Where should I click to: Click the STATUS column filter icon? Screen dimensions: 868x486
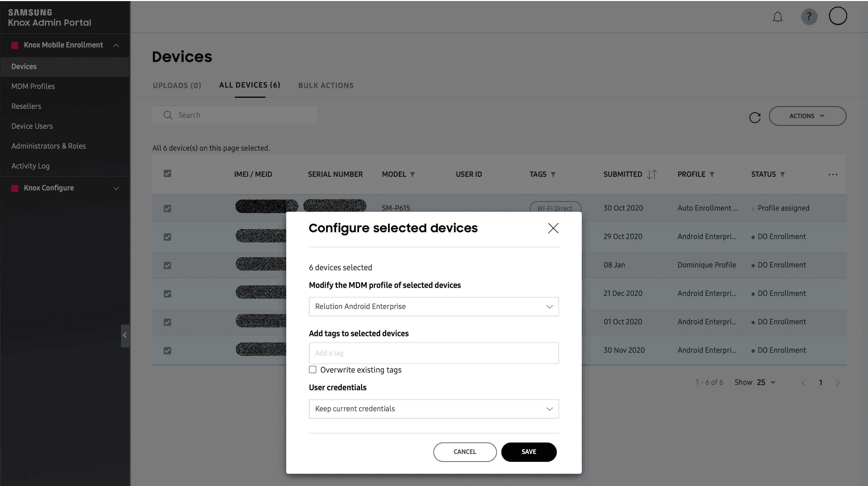pos(782,174)
